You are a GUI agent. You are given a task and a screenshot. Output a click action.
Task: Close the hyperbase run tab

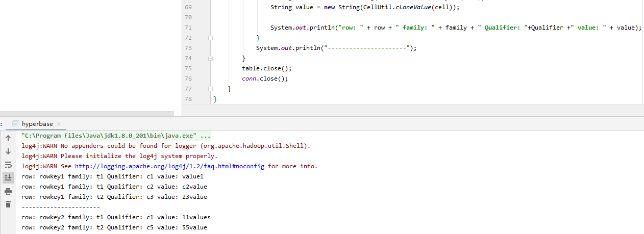[x=59, y=124]
